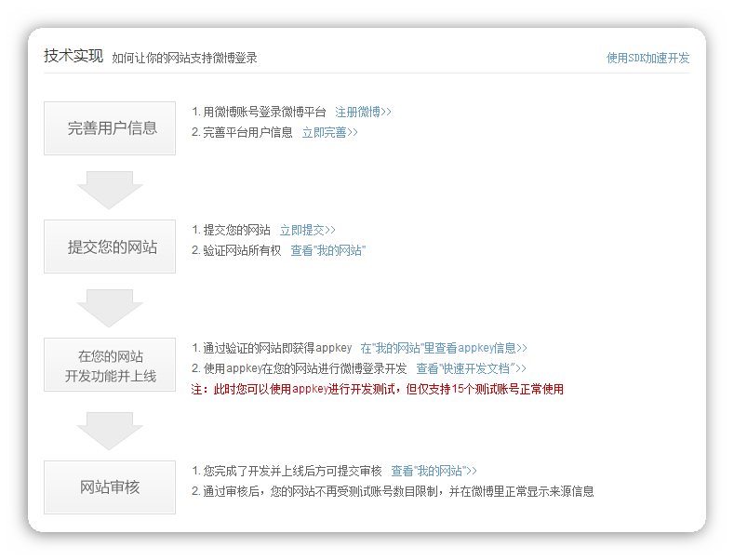This screenshot has height=560, width=734.
Task: Click the 在您的网站开发功能并上线 step box
Action: pos(110,366)
